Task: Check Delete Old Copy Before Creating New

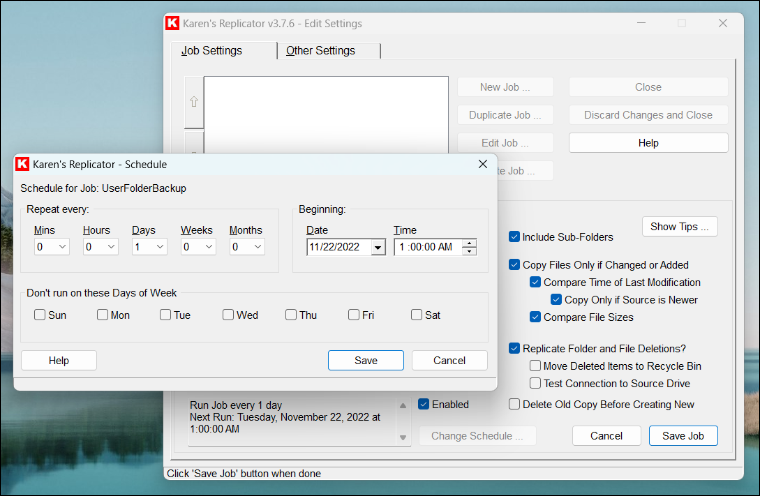Action: [514, 404]
